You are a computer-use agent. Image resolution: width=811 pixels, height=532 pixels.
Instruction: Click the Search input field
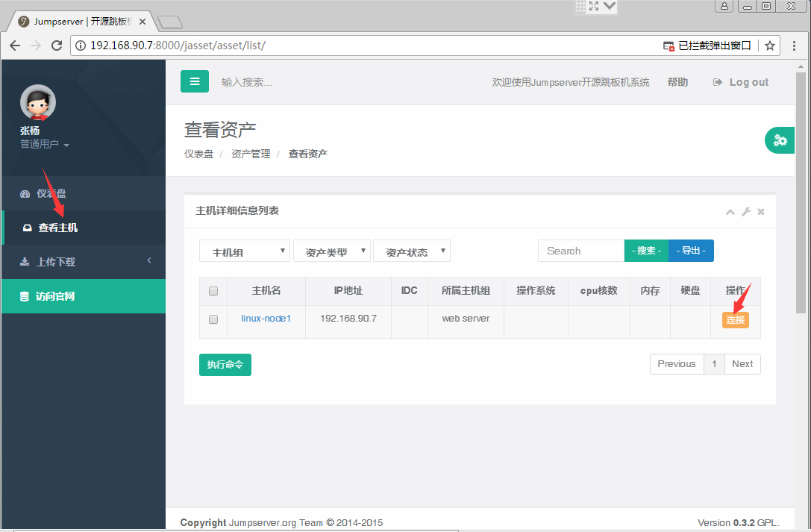point(580,251)
